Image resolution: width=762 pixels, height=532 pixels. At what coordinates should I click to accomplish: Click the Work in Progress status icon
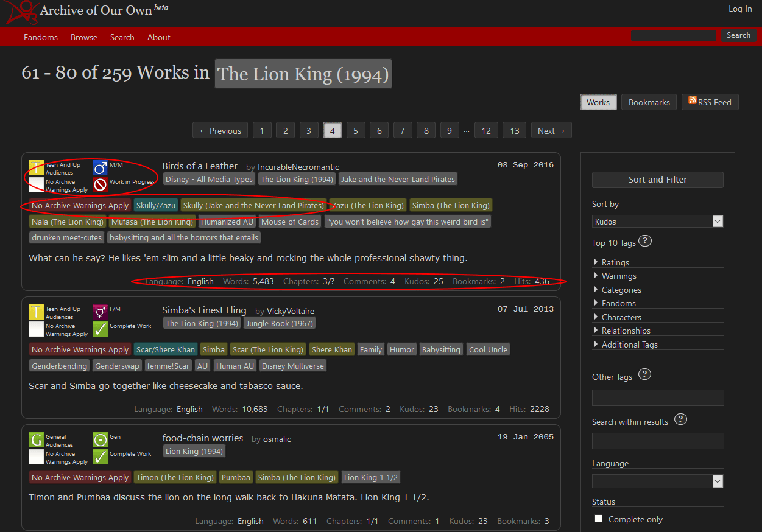coord(100,185)
